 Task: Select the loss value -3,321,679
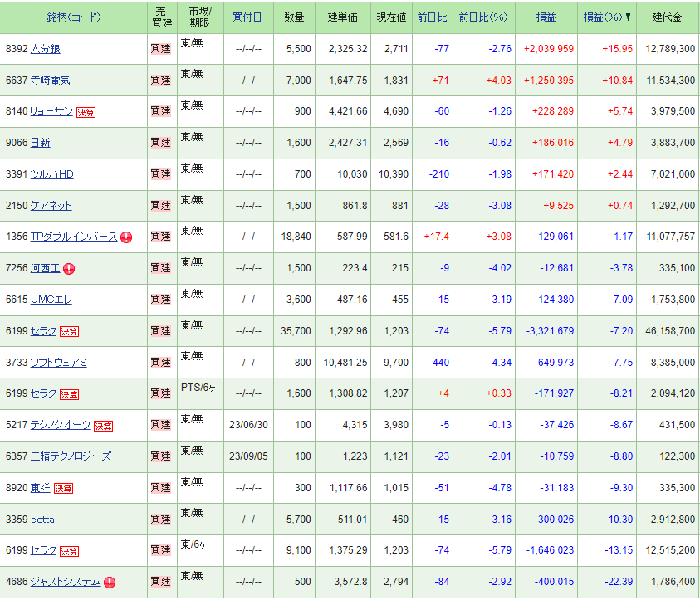(550, 331)
